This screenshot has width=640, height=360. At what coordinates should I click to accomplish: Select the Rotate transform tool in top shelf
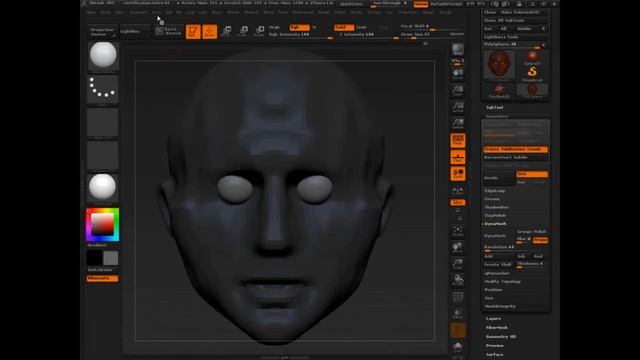pyautogui.click(x=259, y=31)
